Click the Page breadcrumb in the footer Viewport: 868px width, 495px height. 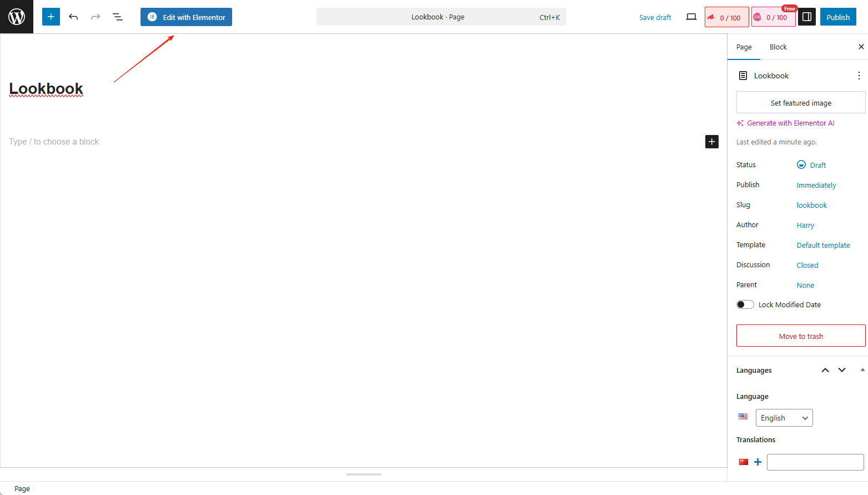pyautogui.click(x=22, y=488)
